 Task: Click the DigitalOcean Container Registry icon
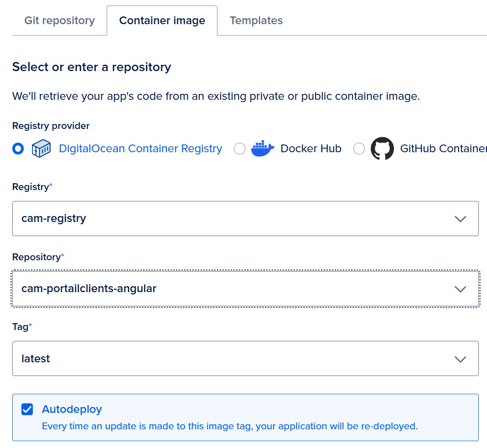click(x=41, y=149)
